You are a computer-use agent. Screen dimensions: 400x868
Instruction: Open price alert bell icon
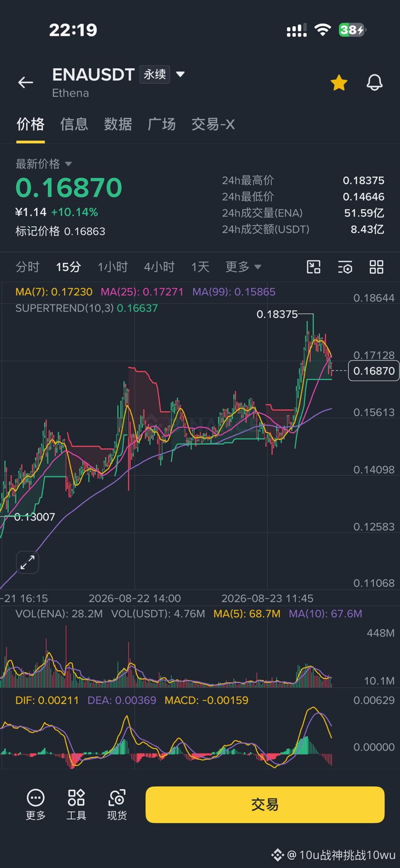374,83
